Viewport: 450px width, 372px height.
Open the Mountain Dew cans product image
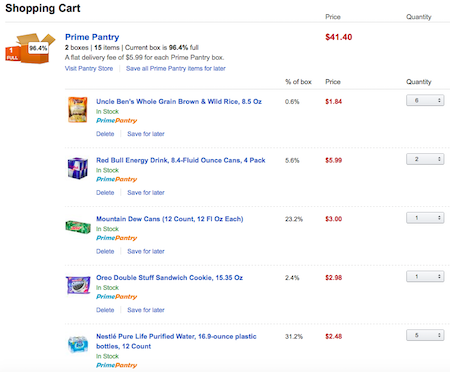pos(78,227)
